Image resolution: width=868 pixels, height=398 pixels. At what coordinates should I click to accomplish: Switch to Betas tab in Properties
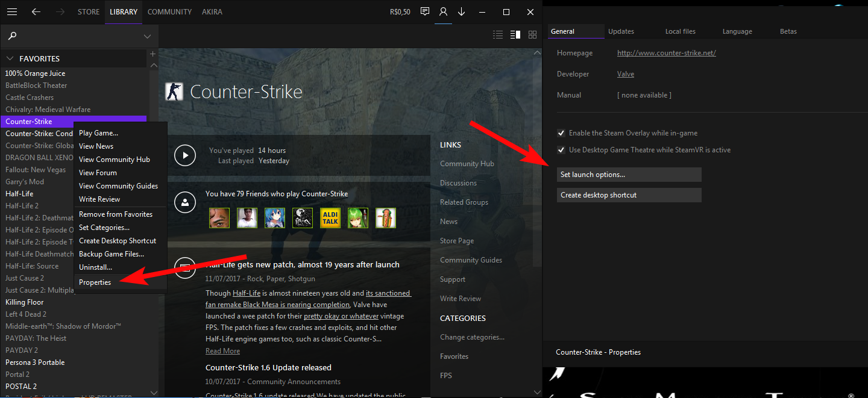(788, 31)
